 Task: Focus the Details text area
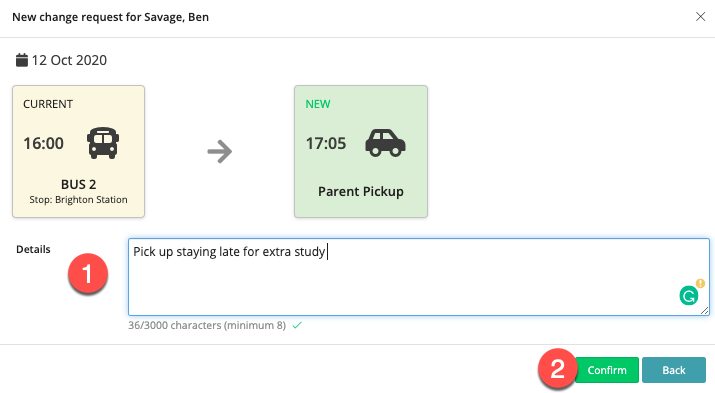click(419, 277)
